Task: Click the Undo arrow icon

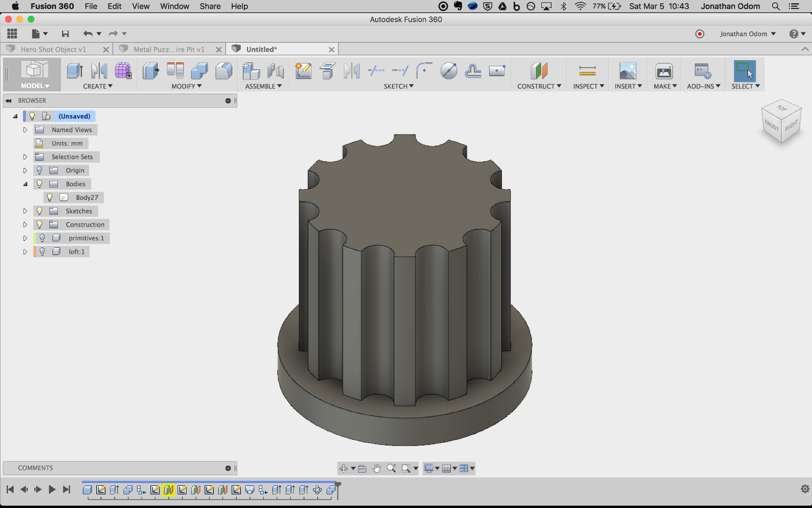Action: tap(87, 34)
